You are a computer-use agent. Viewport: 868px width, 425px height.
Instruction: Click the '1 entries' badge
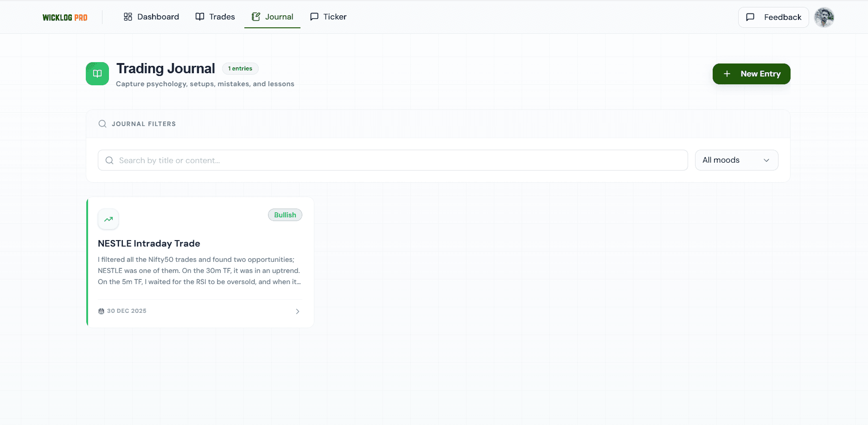[x=240, y=69]
